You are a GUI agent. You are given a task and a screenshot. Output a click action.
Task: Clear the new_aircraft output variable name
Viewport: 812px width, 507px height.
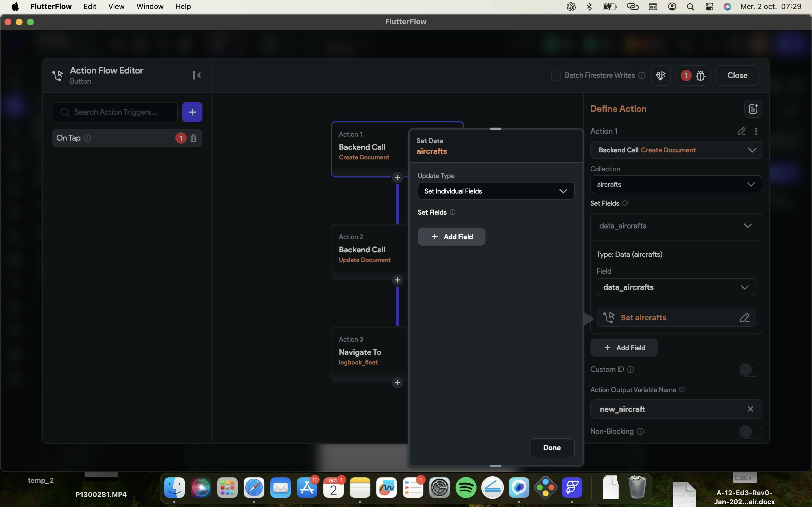pyautogui.click(x=750, y=409)
